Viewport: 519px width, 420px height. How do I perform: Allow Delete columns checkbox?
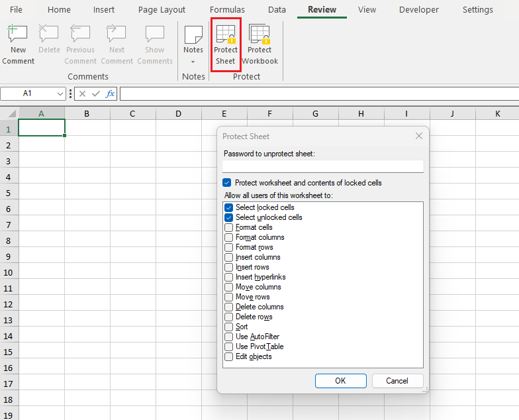tap(229, 307)
